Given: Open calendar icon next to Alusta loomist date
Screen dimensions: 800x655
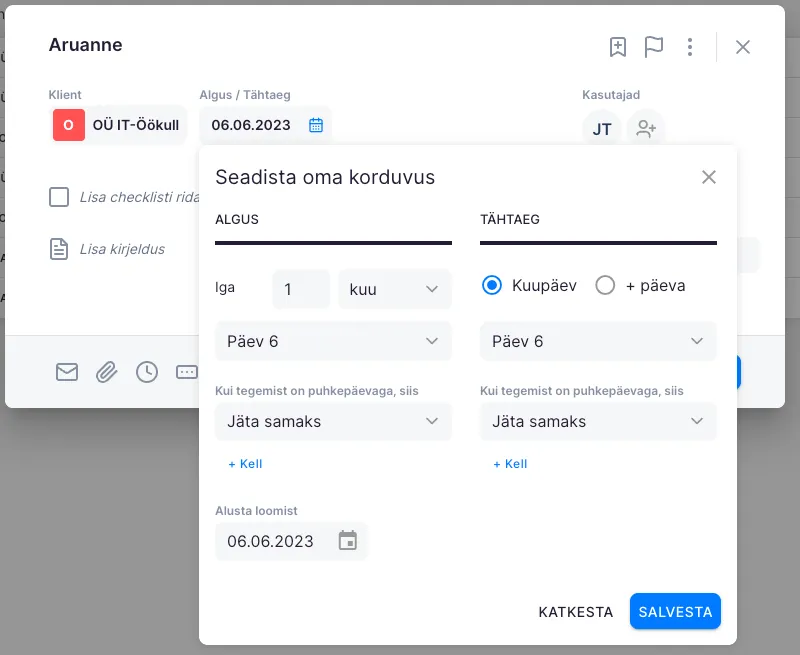Looking at the screenshot, I should [347, 541].
